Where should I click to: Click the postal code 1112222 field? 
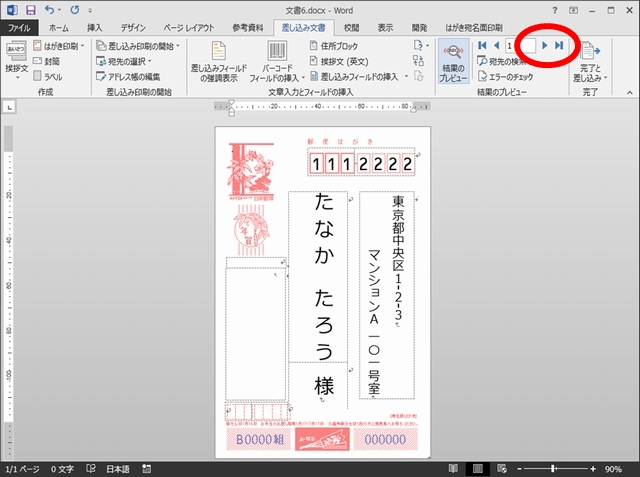pos(361,163)
